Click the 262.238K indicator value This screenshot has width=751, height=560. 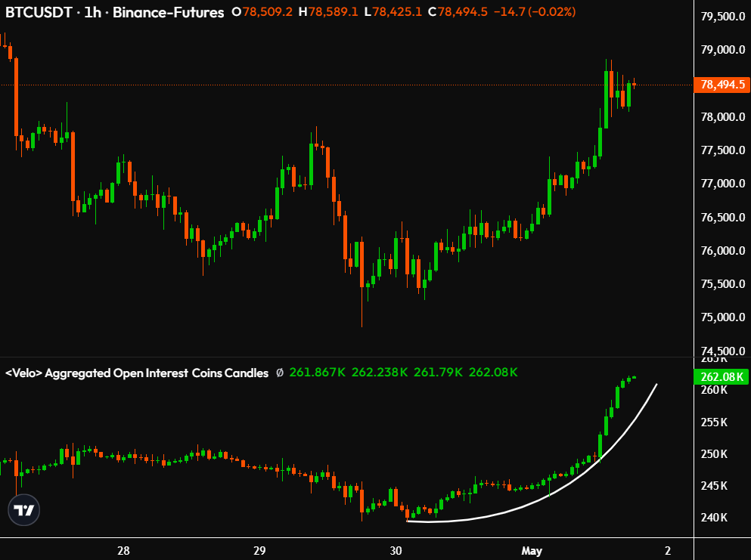(x=380, y=373)
